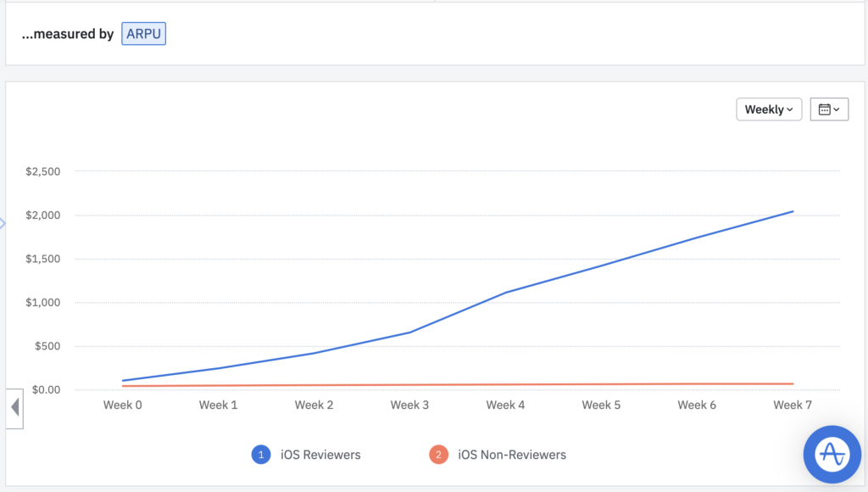Toggle the iOS Non-Reviewers series label
This screenshot has height=492, width=868.
coord(511,455)
